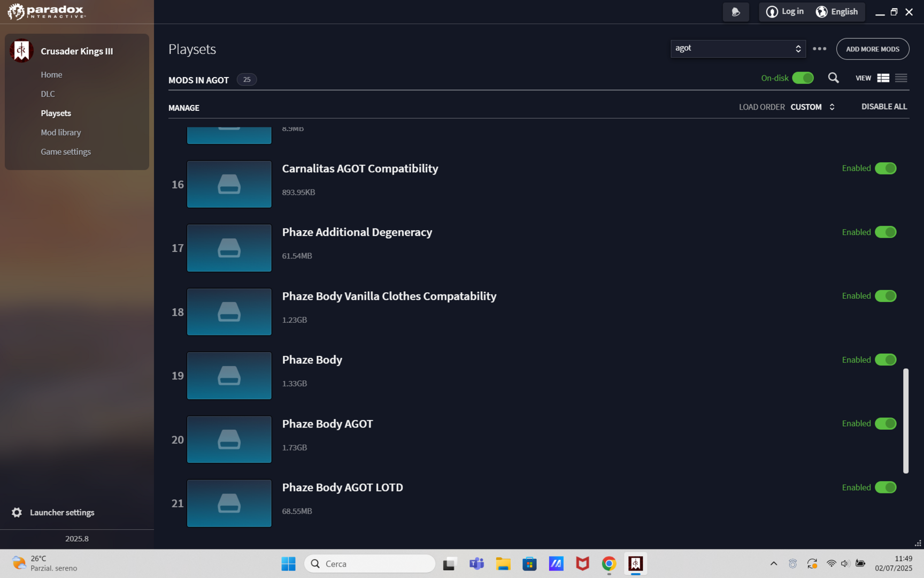Open Microsoft Teams from the taskbar
The width and height of the screenshot is (924, 578).
[476, 564]
